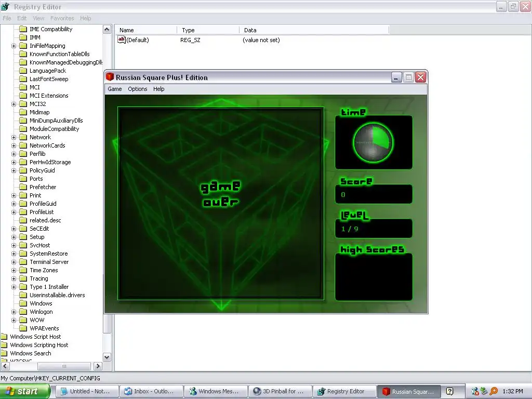Click the tree pane scroll down arrow
This screenshot has height=399, width=532.
[x=107, y=357]
